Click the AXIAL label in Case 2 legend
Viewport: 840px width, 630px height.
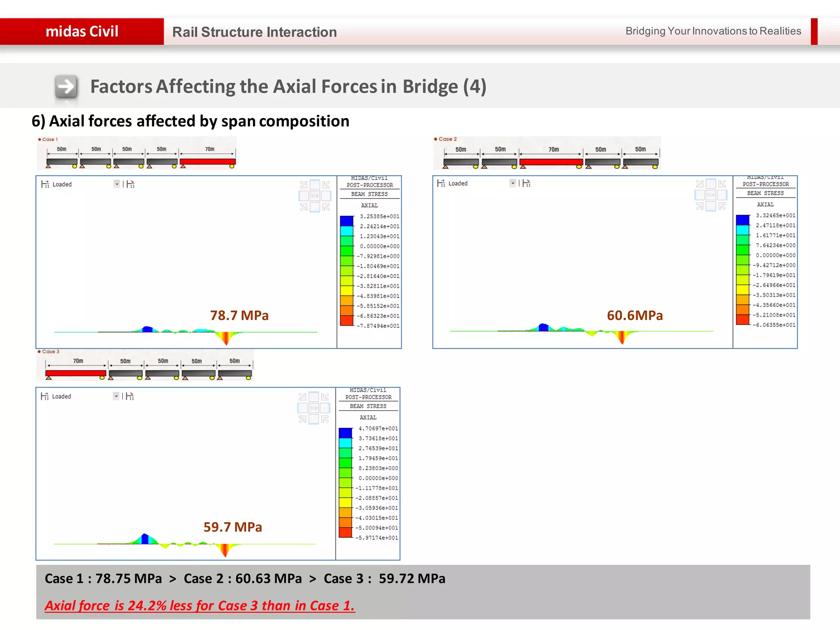point(765,204)
